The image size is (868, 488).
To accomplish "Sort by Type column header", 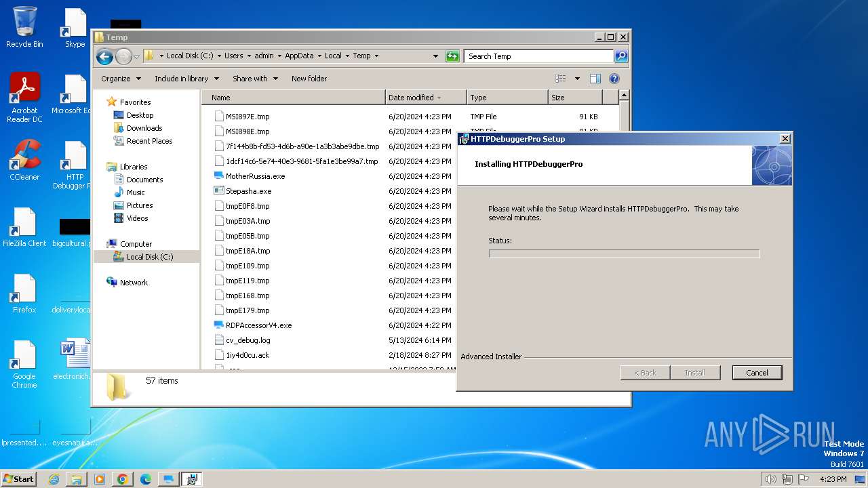I will [507, 98].
